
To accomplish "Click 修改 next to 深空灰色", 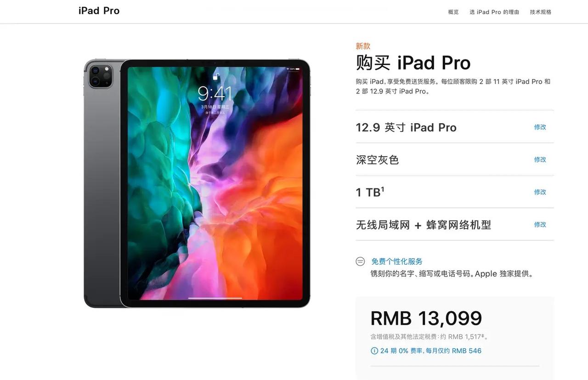I will (x=540, y=159).
